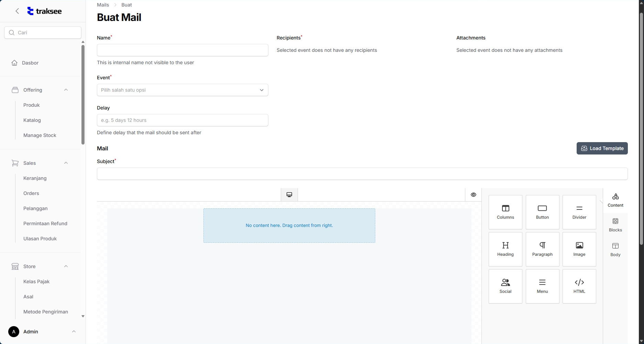
Task: Switch to the Body tab
Action: [615, 250]
